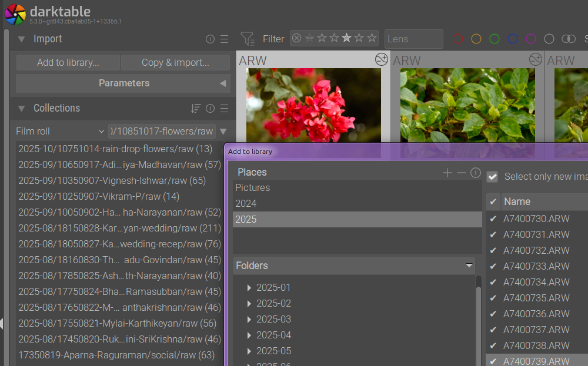Click the 'Copy & import...' button
This screenshot has height=366, width=588.
pyautogui.click(x=175, y=63)
